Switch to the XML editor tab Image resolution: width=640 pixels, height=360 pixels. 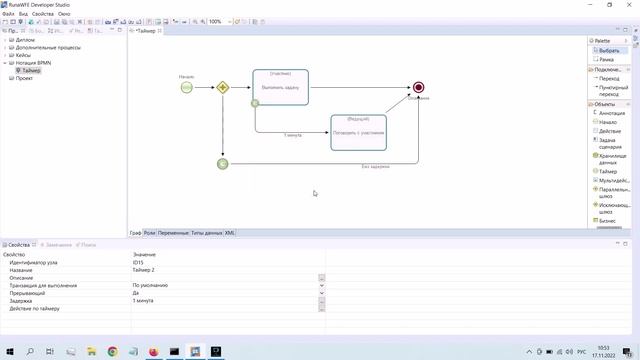[230, 233]
